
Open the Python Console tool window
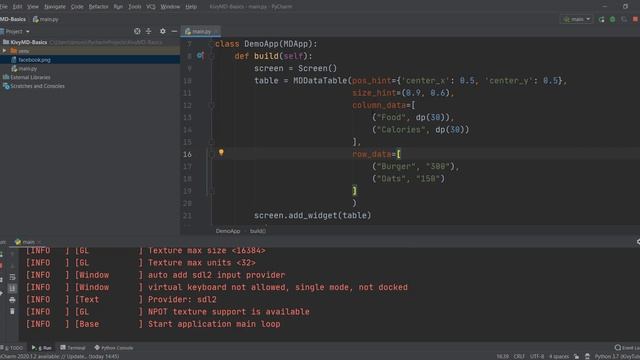click(114, 348)
